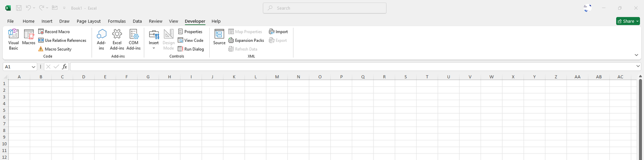The height and width of the screenshot is (160, 644).
Task: Select row 5 header
Action: tap(4, 110)
